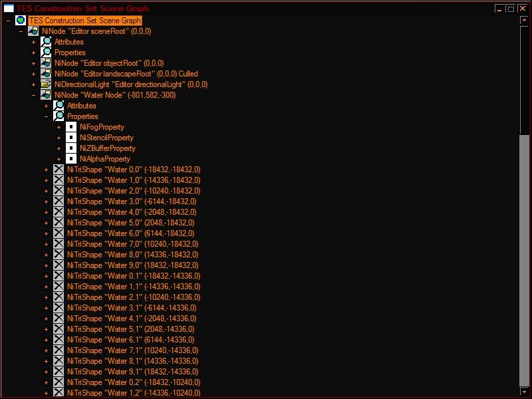
Task: Click the node icon for Water Node
Action: click(46, 95)
